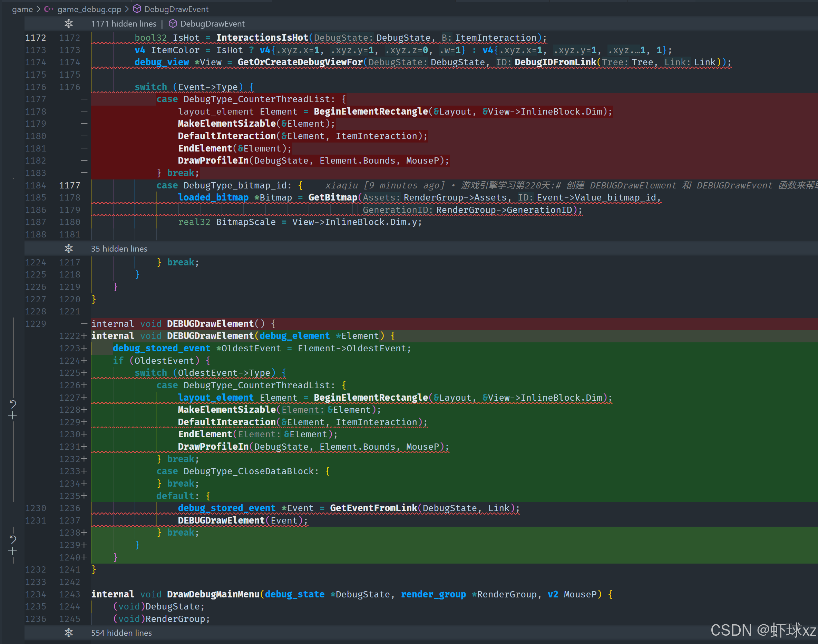Screen dimensions: 818x644
Task: Click the unfold icon beside 554 hidden lines
Action: tap(69, 633)
